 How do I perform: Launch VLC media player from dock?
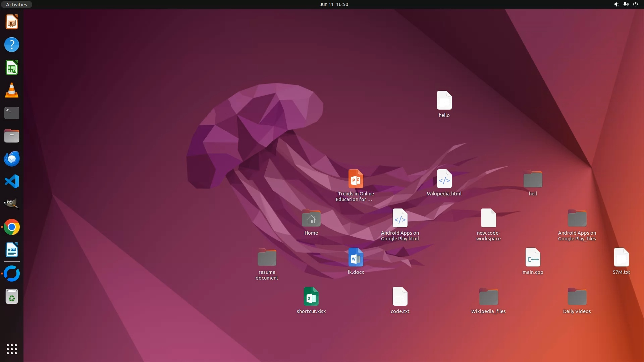click(12, 90)
